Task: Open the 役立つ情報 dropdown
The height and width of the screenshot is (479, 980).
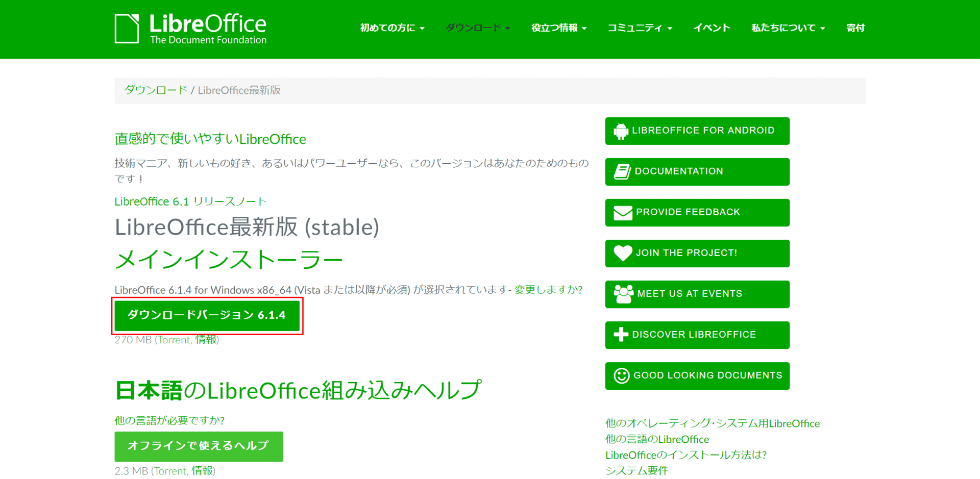Action: 559,28
